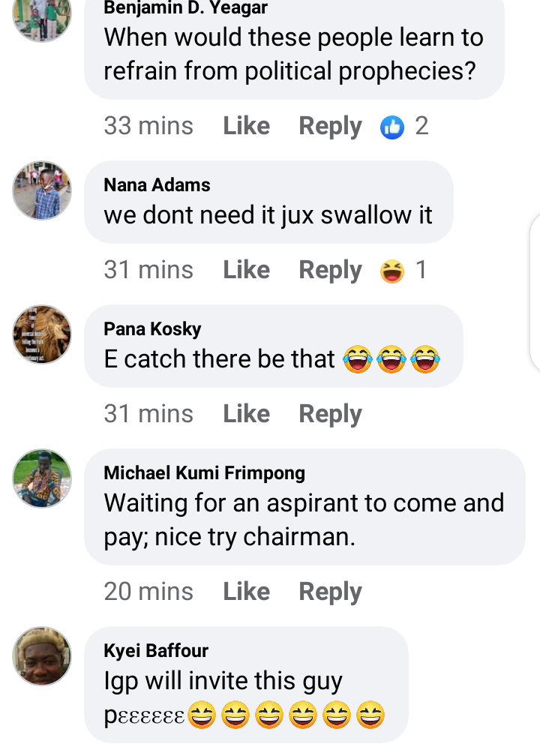The height and width of the screenshot is (756, 540).
Task: Open Benjamin D. Yeagar's profile picture
Action: coord(42,16)
